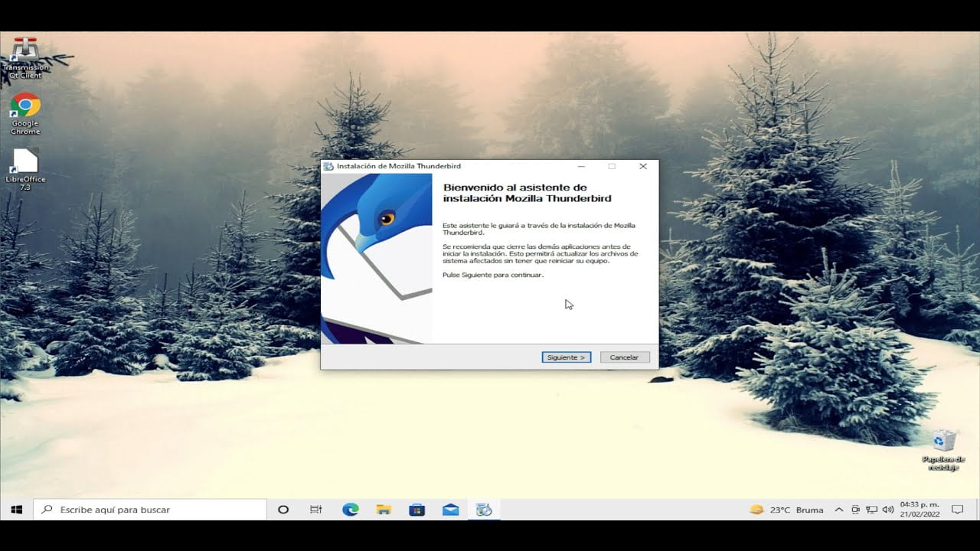Expand hidden icons in the system tray
Screen dimensions: 980x551
839,509
